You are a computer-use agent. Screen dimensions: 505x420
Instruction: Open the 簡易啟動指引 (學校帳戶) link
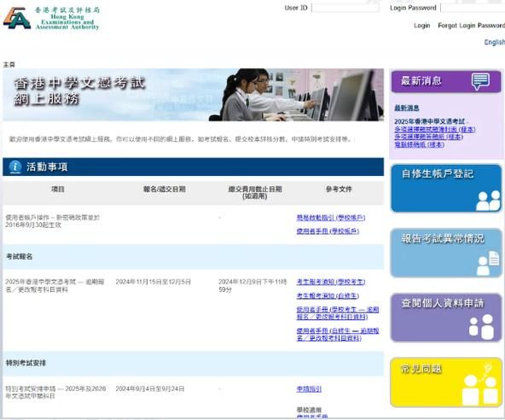pyautogui.click(x=331, y=218)
